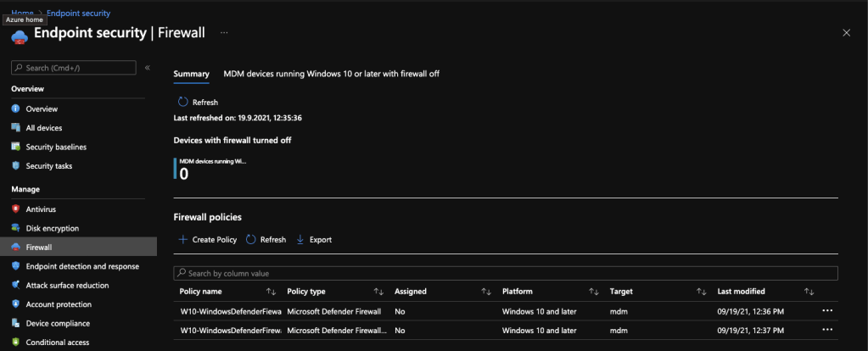Open MDM devices with firewall off tab
This screenshot has height=351, width=868.
(331, 74)
